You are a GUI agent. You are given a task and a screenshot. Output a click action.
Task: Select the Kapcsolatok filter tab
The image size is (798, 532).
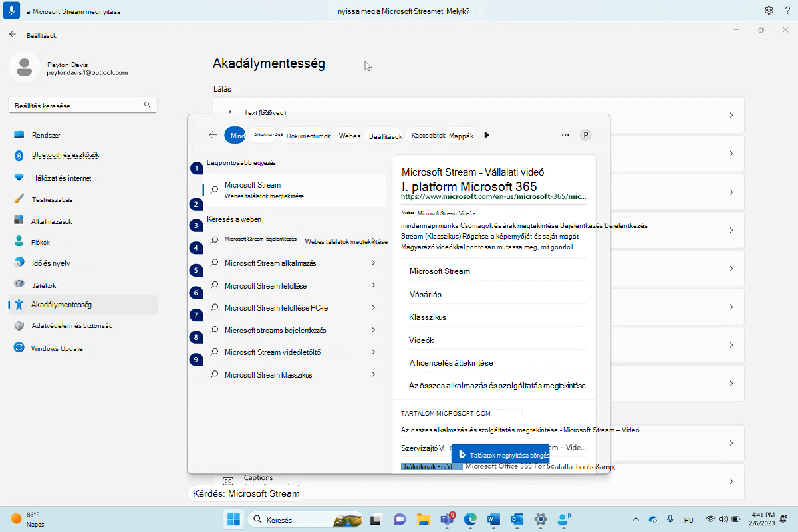click(428, 135)
